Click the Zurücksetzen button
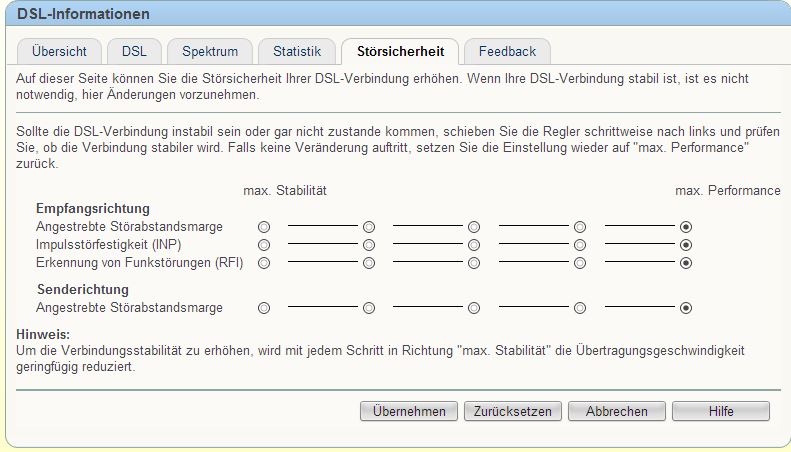This screenshot has width=791, height=452. 513,411
